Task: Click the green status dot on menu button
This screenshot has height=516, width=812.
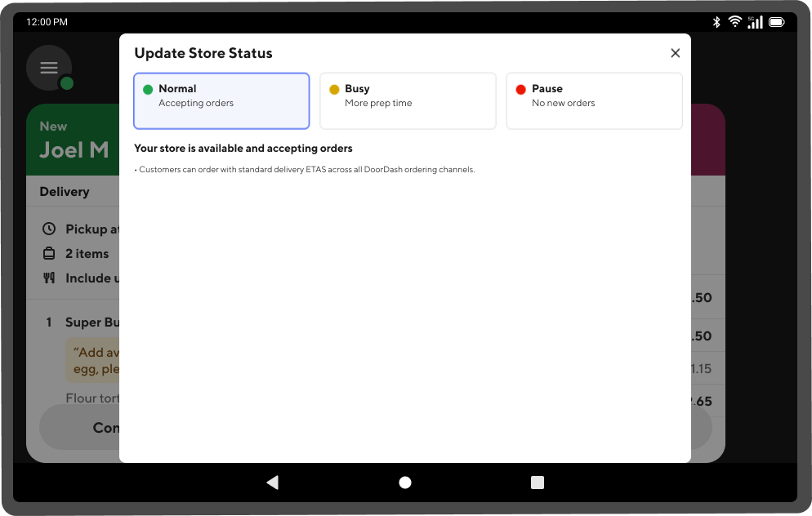Action: (67, 82)
